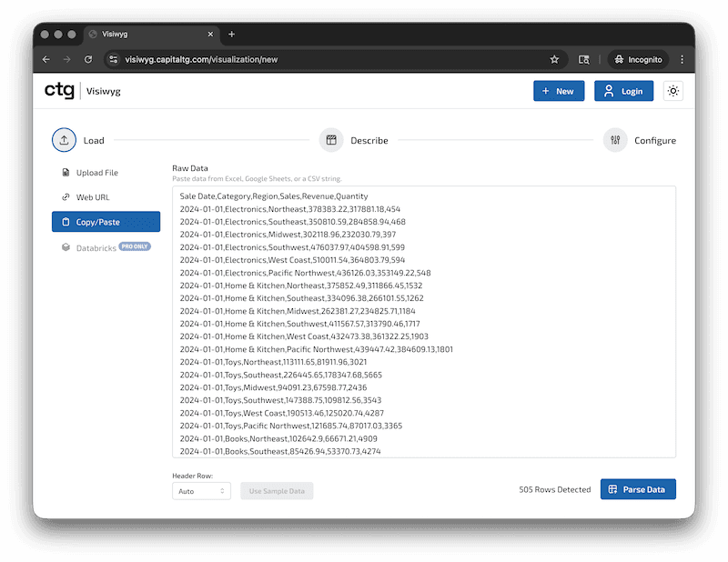Select Web URL source option

click(92, 197)
